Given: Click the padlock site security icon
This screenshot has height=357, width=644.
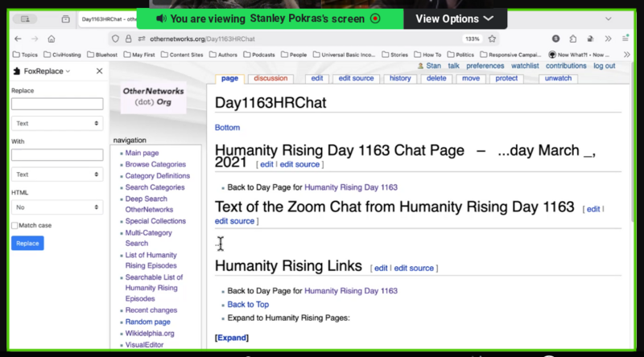Looking at the screenshot, I should [129, 39].
